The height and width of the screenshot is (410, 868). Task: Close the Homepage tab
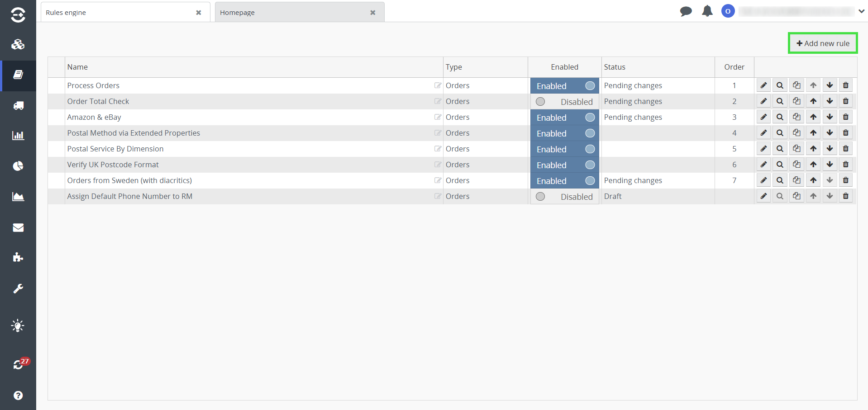[x=372, y=13]
